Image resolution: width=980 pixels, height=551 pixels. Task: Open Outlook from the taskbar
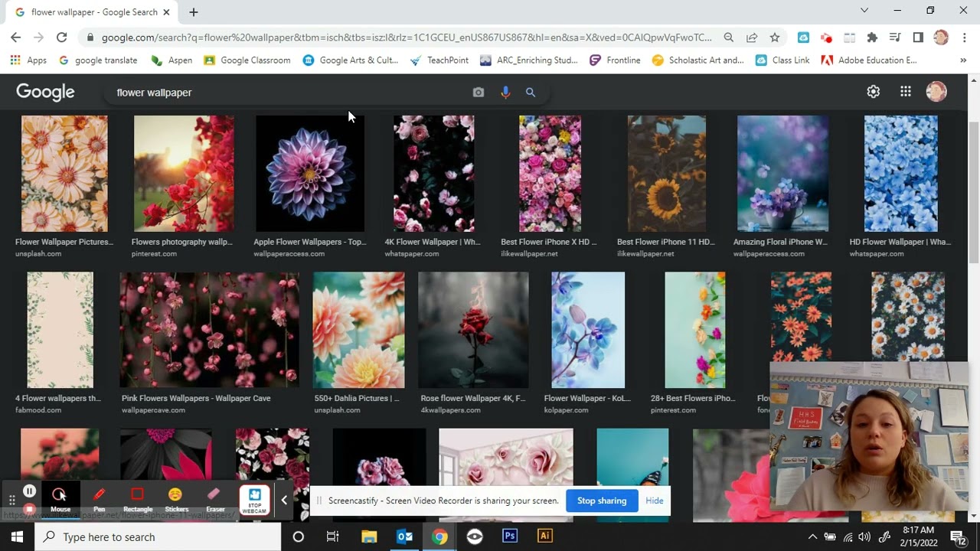pyautogui.click(x=404, y=536)
